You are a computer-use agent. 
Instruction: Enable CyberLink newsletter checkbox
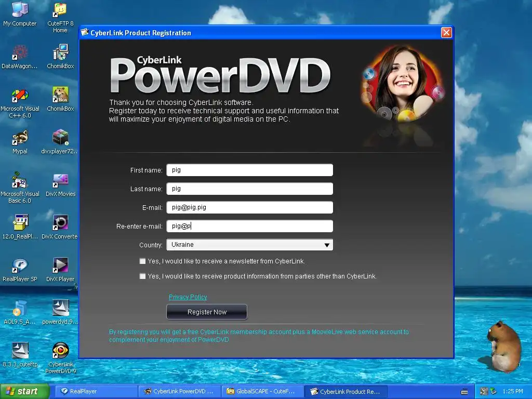click(x=142, y=261)
